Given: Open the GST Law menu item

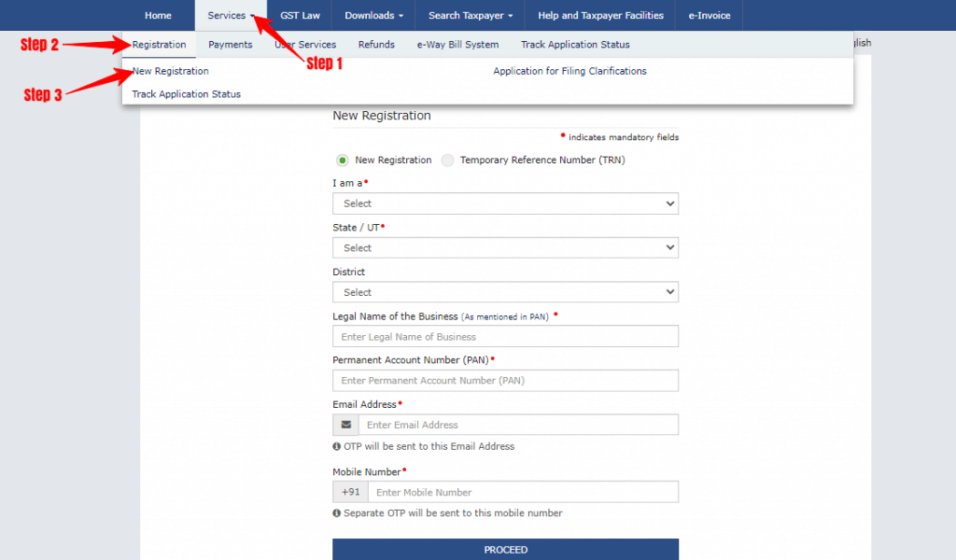Looking at the screenshot, I should 300,15.
